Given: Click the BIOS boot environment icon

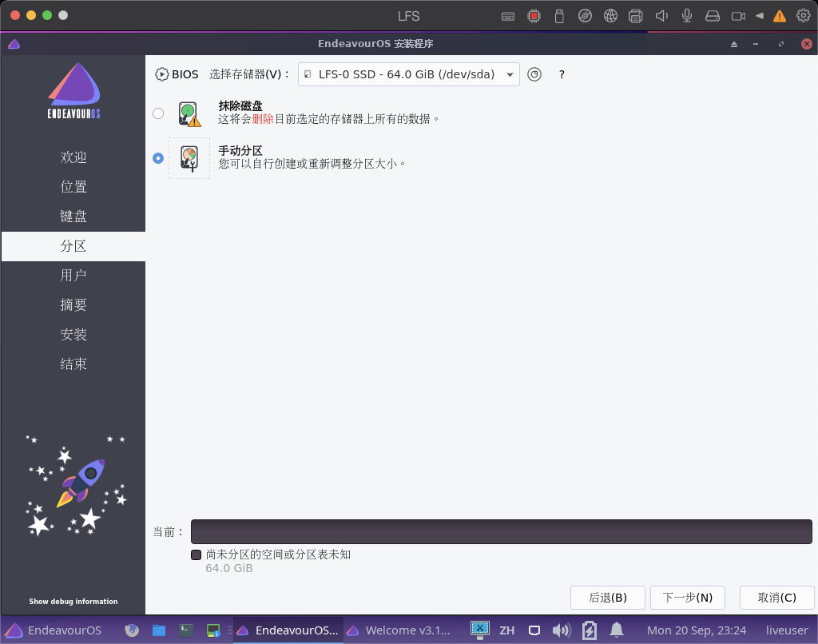Looking at the screenshot, I should click(161, 74).
